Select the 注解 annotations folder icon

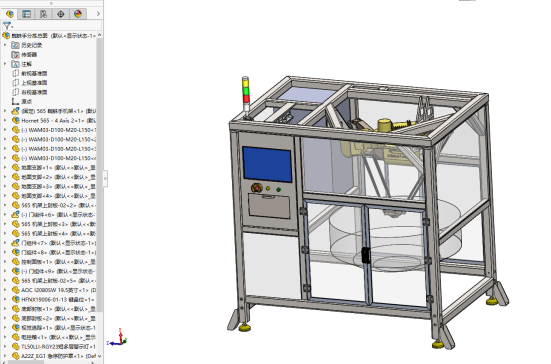(x=15, y=64)
